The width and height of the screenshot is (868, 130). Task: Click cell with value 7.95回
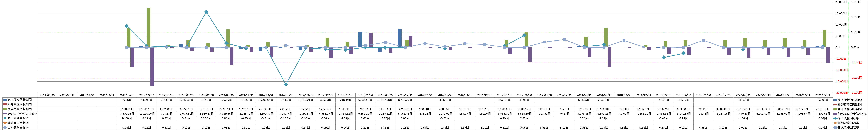pos(524,118)
